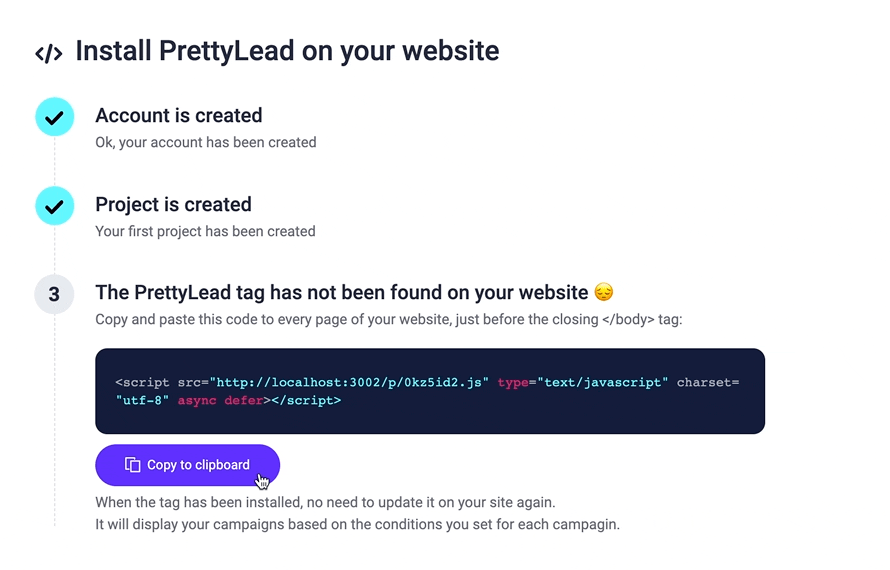Click the Copy and paste this code instruction

388,319
